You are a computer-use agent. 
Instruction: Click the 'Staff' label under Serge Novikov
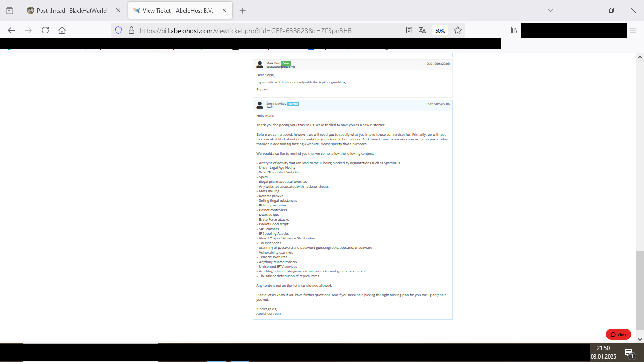pyautogui.click(x=270, y=107)
